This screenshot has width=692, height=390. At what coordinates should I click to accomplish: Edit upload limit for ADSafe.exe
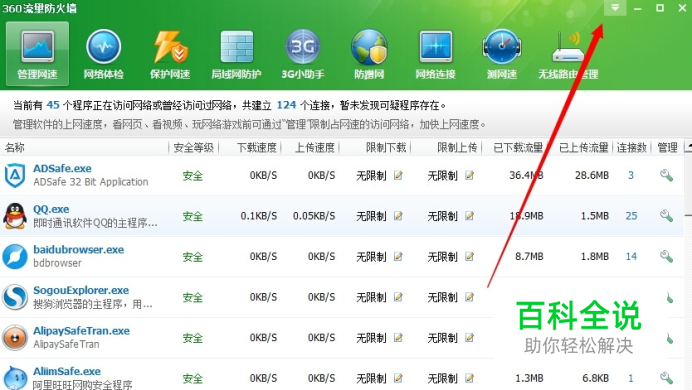470,175
